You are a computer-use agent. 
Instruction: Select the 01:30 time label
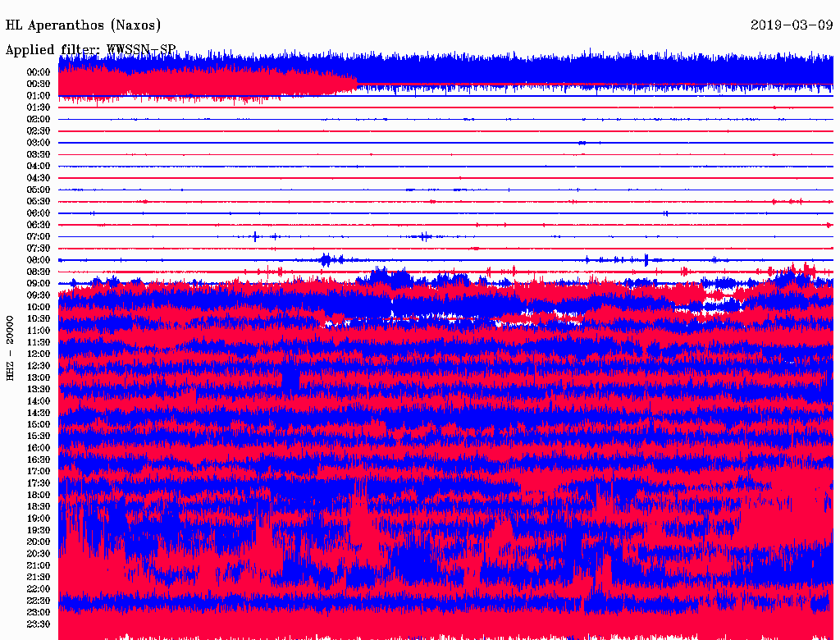[x=39, y=107]
